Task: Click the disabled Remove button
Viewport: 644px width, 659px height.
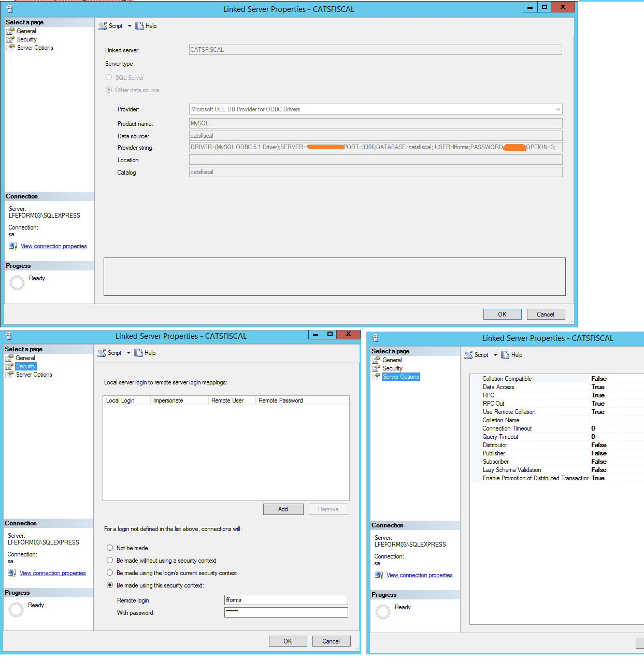Action: (x=328, y=509)
